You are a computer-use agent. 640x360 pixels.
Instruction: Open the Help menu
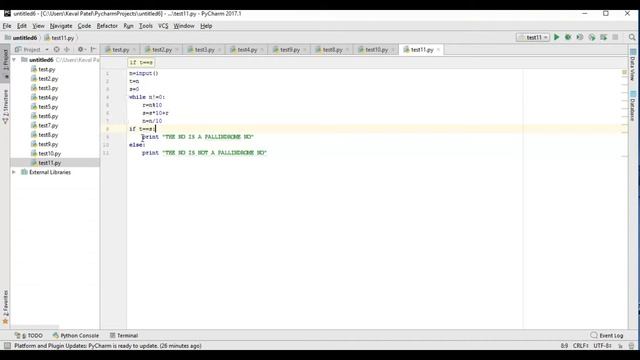(x=206, y=26)
